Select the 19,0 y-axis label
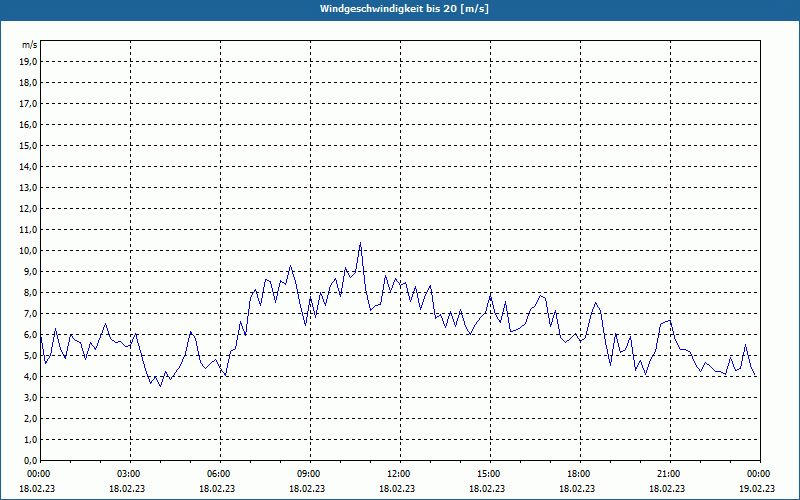This screenshot has width=800, height=500. coord(28,62)
